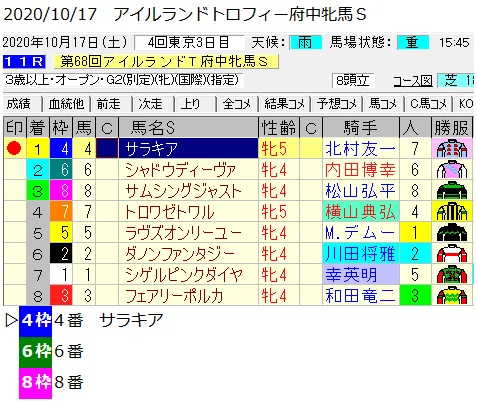Sort by 枠 column header
Image resolution: width=477 pixels, height=404 pixels.
[61, 127]
